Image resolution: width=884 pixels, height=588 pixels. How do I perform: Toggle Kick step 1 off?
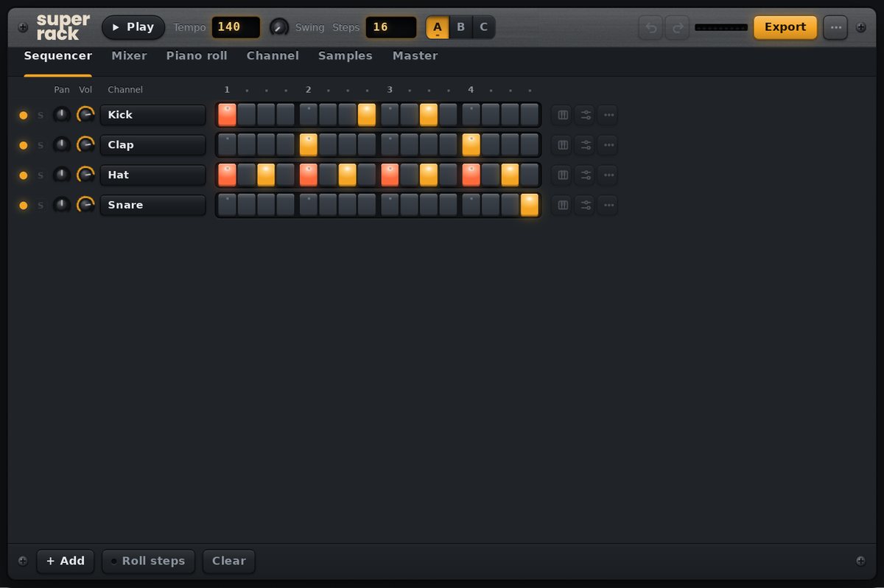tap(227, 115)
